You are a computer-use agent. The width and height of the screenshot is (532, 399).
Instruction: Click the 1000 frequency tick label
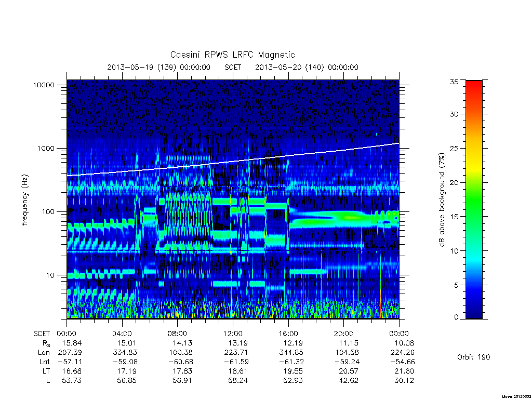[x=46, y=149]
